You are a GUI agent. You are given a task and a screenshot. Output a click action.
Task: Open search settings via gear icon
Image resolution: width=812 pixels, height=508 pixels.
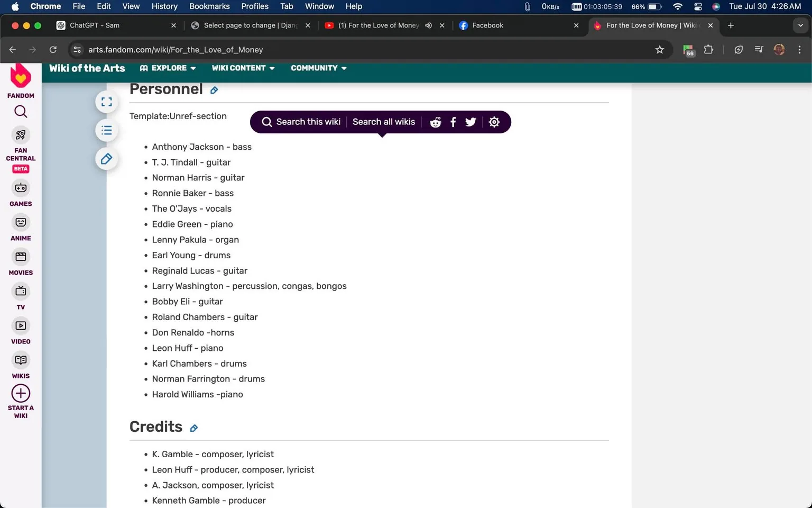[494, 122]
